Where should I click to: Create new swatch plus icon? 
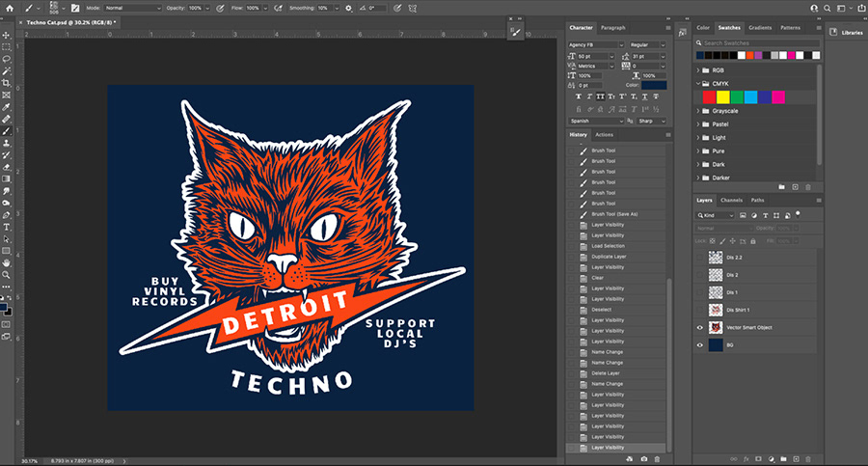coord(795,187)
